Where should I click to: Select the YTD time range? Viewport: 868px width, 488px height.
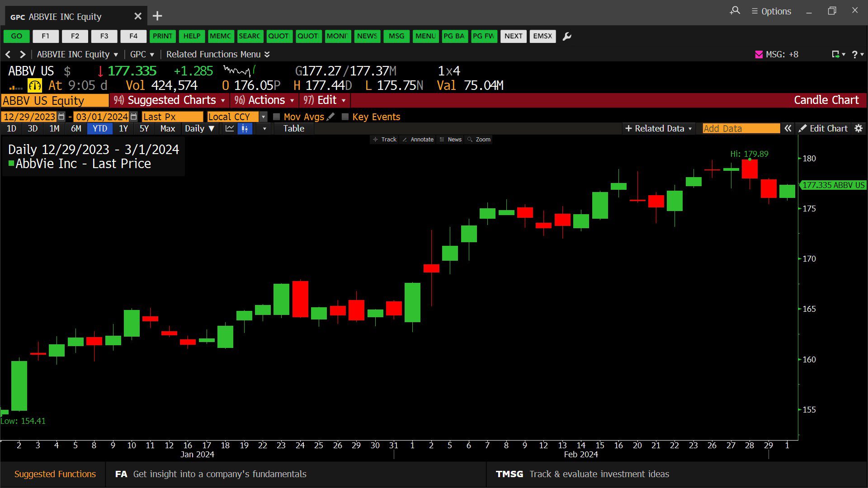[100, 128]
